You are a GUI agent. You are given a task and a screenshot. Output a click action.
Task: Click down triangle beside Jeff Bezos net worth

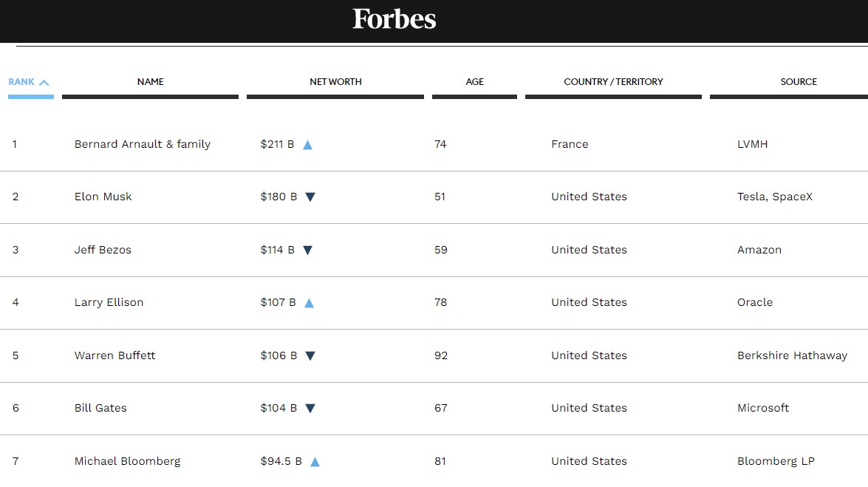308,251
